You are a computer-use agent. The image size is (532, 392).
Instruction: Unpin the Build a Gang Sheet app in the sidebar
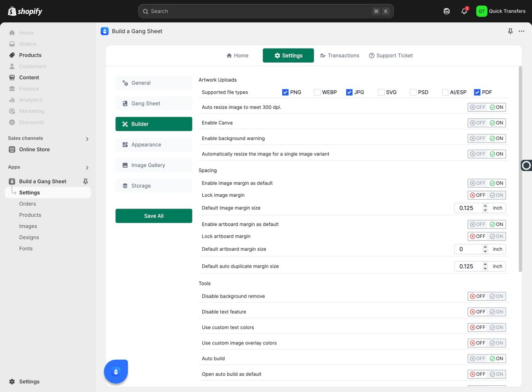click(x=85, y=181)
